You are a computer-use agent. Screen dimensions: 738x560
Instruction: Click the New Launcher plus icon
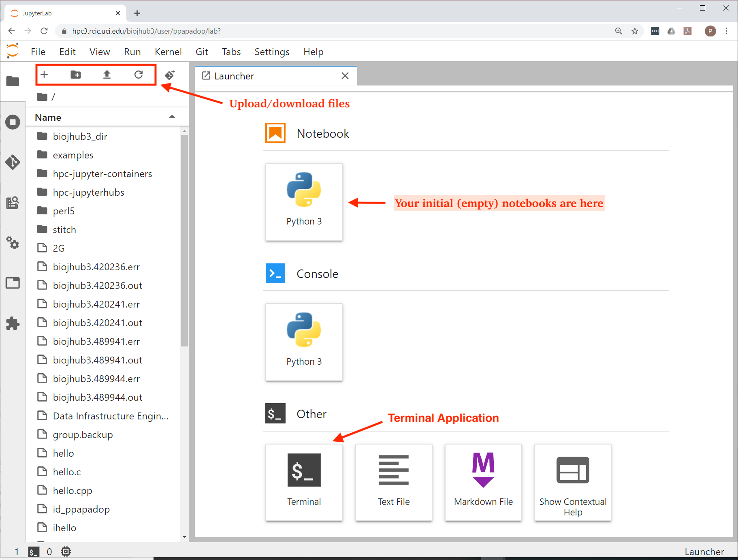coord(44,75)
